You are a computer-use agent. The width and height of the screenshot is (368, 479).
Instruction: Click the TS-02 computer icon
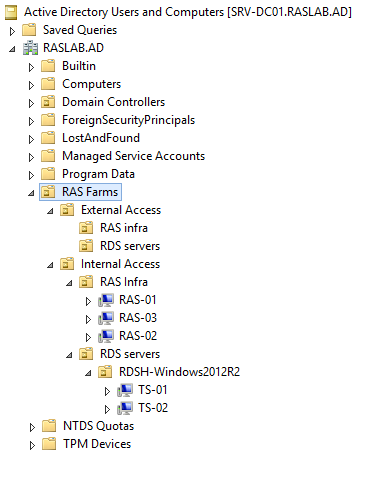[125, 408]
